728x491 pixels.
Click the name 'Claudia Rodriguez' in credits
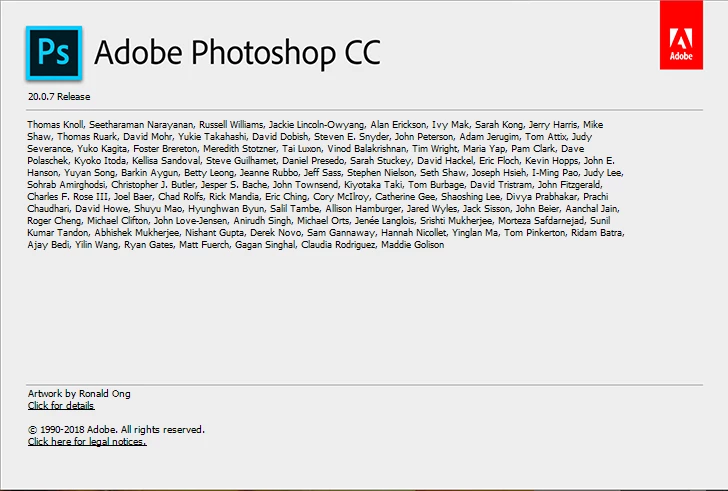click(x=338, y=245)
